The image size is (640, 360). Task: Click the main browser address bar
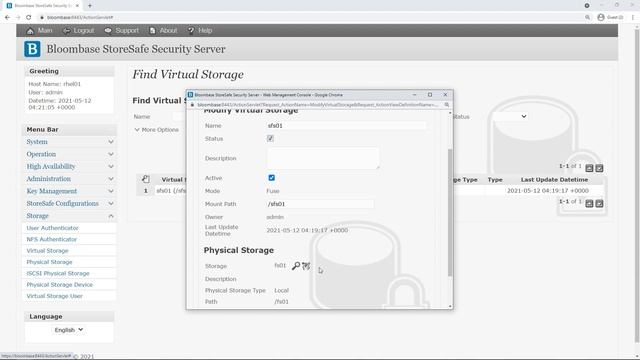pyautogui.click(x=310, y=18)
